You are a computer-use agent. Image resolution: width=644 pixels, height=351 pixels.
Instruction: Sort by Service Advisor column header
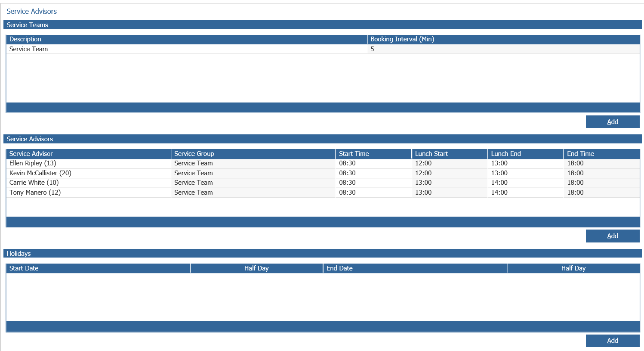(x=89, y=154)
